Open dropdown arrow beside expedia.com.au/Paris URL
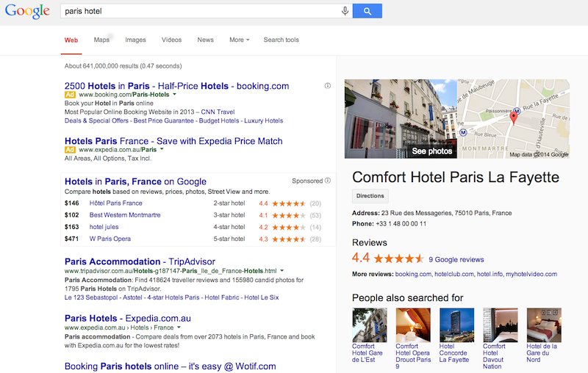This screenshot has height=373, width=588. [162, 149]
